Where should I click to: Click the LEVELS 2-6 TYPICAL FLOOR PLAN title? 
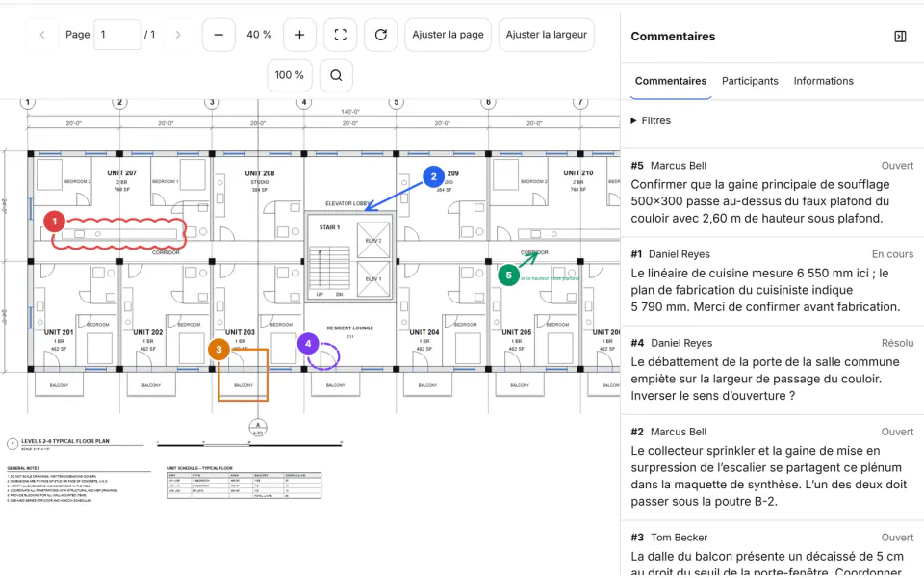pyautogui.click(x=65, y=441)
